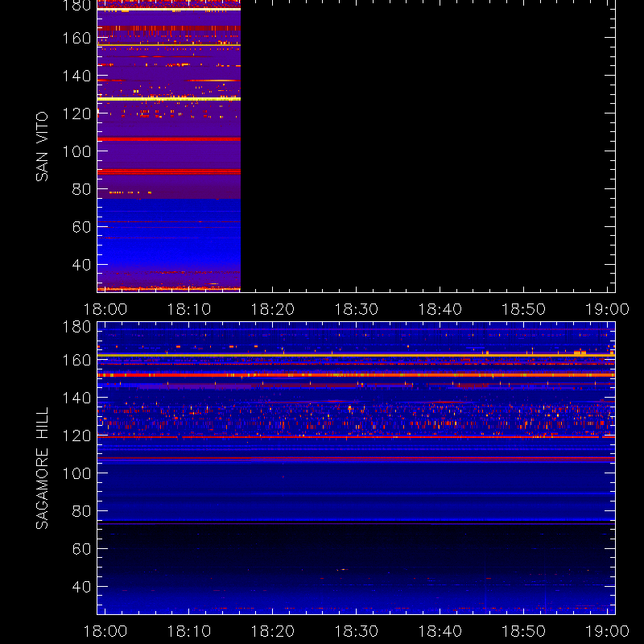Pick the 160 tick label on Sagamore Hill plot
The height and width of the screenshot is (644, 644).
76,360
